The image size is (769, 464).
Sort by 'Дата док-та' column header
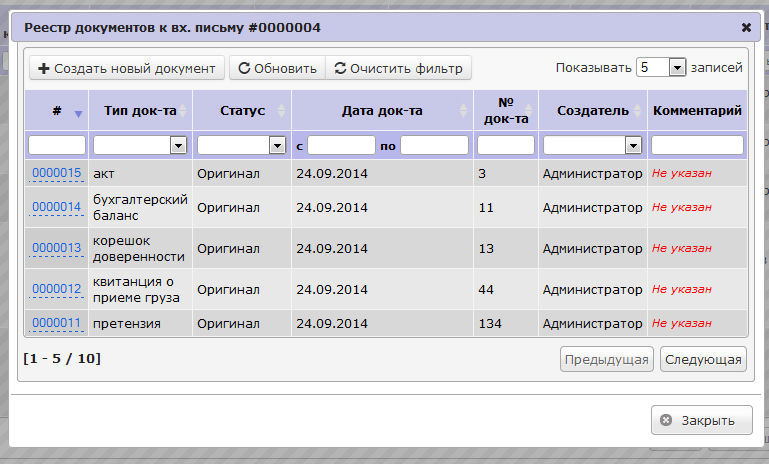pyautogui.click(x=382, y=111)
